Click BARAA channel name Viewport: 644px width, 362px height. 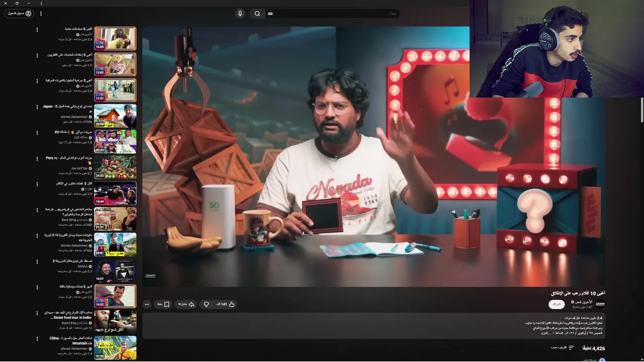83,266
